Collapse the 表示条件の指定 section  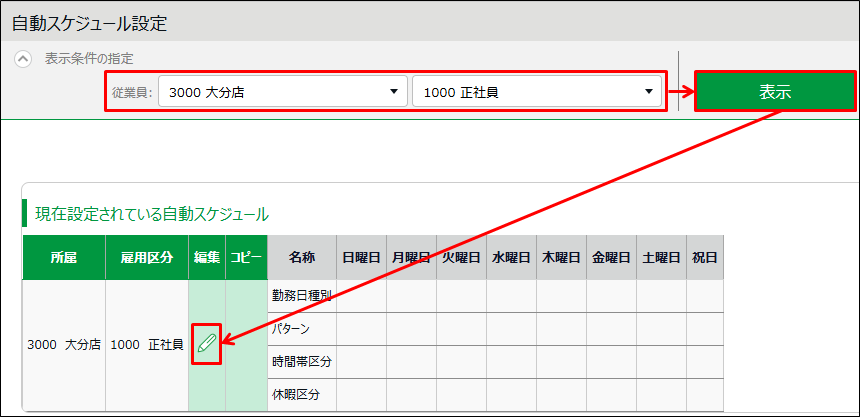(x=23, y=59)
